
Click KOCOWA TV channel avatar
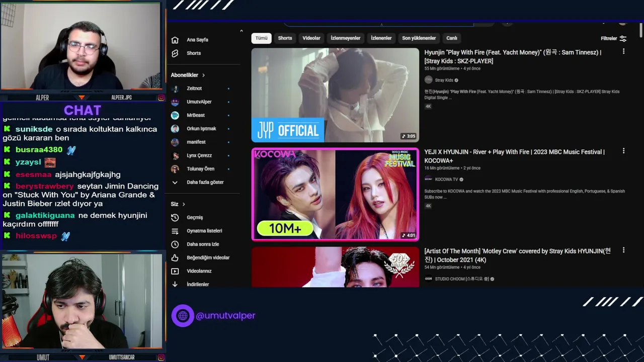click(429, 179)
